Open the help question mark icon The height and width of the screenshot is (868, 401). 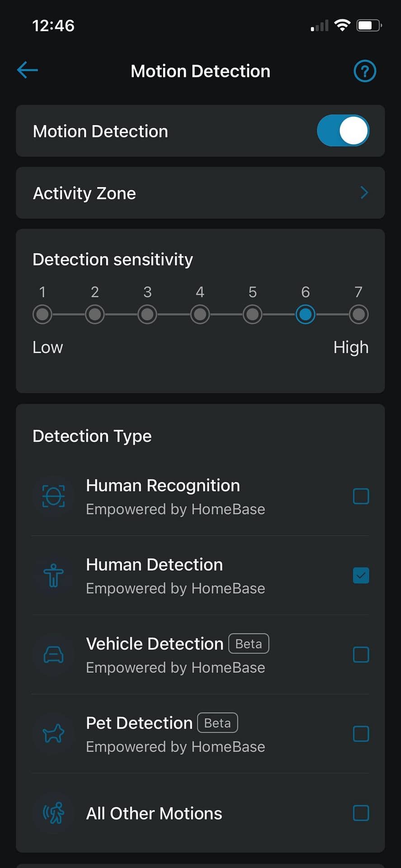[364, 71]
